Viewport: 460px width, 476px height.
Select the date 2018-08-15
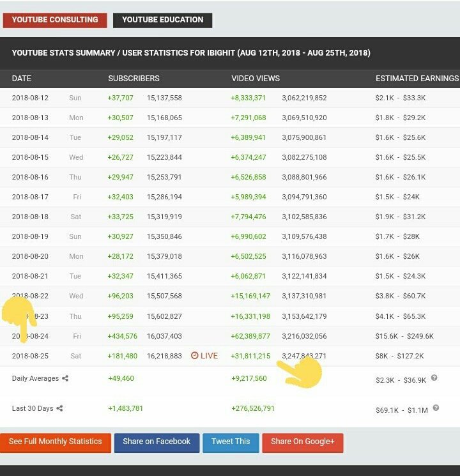(30, 157)
